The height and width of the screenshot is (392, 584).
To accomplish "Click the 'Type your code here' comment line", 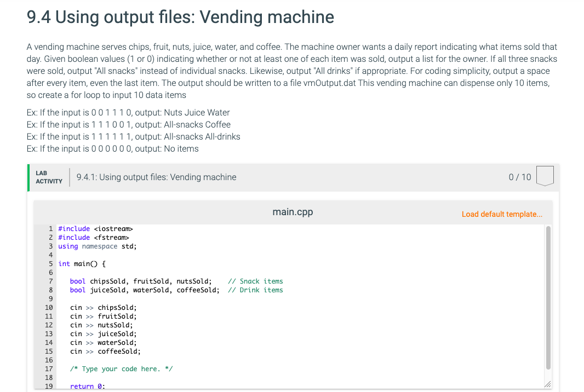I will (122, 369).
